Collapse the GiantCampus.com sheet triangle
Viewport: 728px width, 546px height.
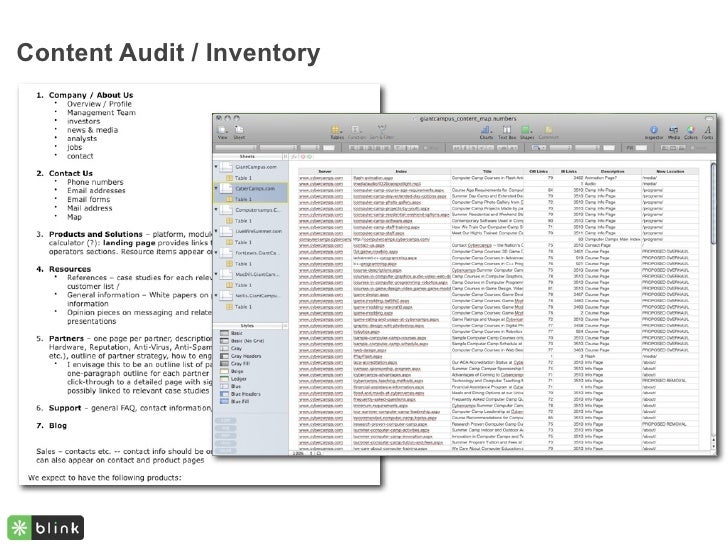[x=216, y=166]
